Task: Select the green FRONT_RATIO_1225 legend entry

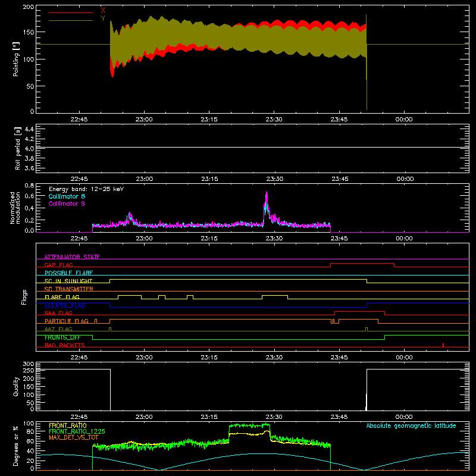Action: tap(77, 431)
